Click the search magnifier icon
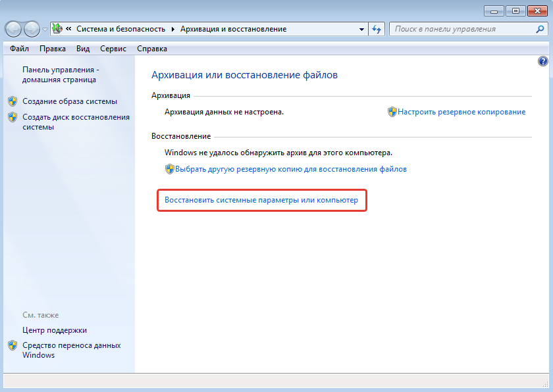553x392 pixels. [540, 29]
